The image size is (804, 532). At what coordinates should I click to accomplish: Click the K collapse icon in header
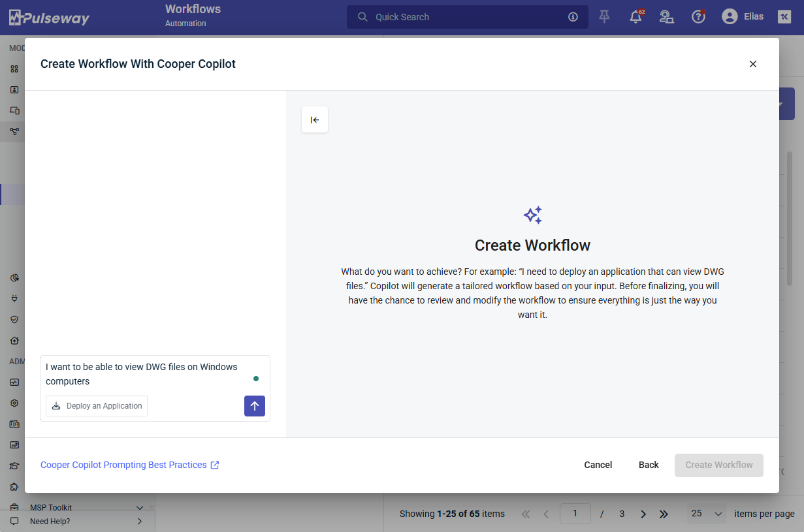(784, 17)
